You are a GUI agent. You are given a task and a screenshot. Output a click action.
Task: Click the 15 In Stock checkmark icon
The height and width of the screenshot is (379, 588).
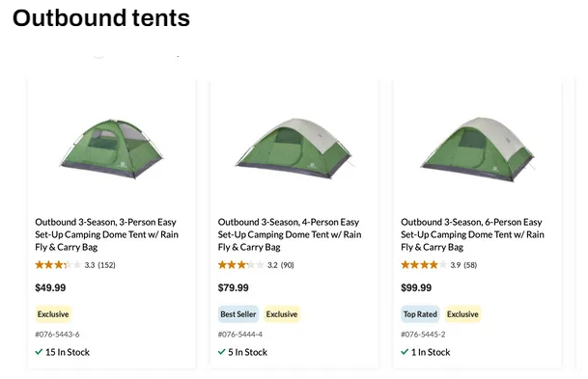coord(39,352)
